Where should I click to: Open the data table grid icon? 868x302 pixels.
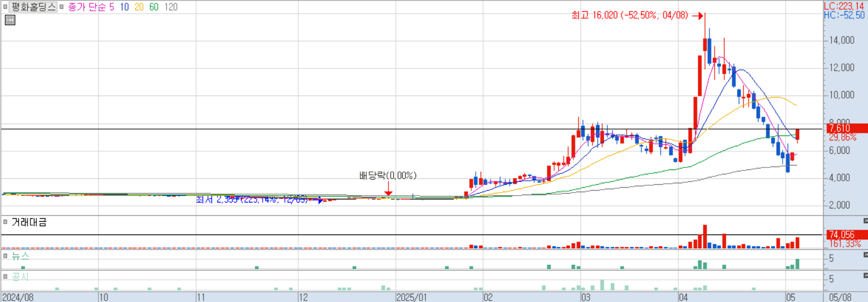point(10,20)
